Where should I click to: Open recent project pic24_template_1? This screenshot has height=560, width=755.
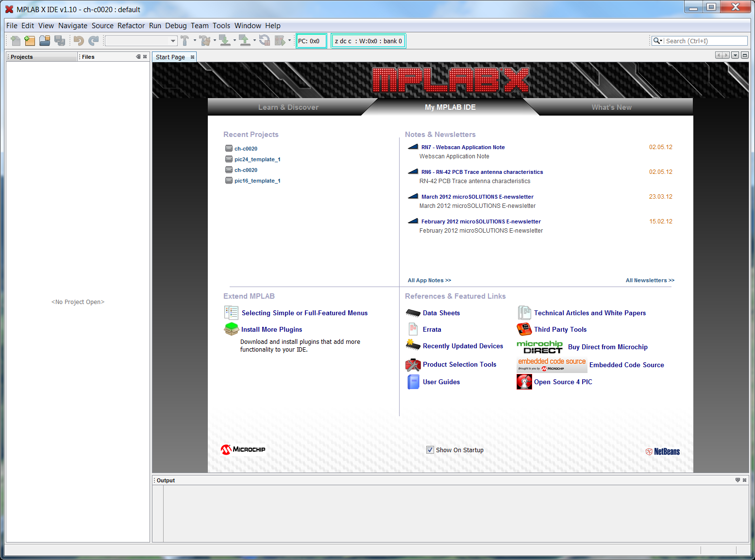click(x=257, y=159)
